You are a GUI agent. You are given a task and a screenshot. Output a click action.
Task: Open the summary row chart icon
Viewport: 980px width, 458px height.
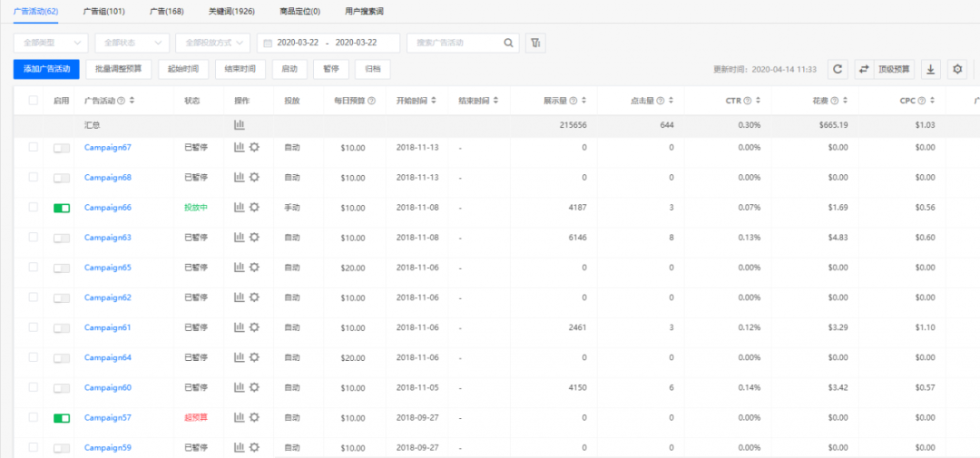tap(239, 125)
